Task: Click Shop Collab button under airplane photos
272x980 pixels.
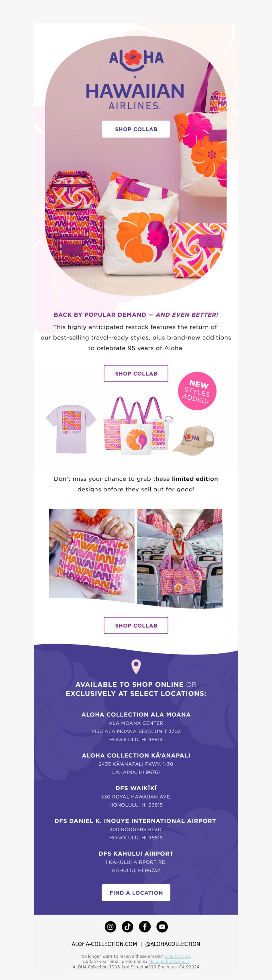Action: click(x=136, y=626)
